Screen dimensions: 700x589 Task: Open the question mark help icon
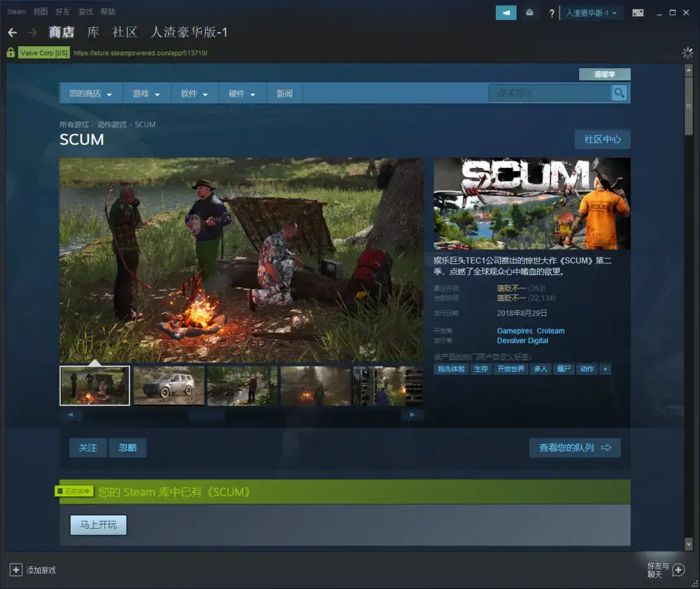pos(552,13)
